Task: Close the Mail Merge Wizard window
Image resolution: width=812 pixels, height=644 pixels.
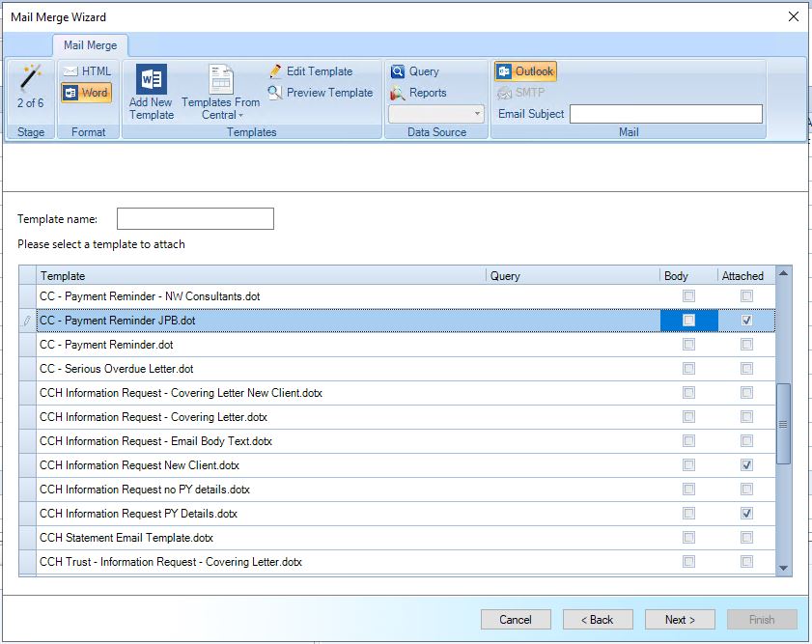Action: coord(793,17)
